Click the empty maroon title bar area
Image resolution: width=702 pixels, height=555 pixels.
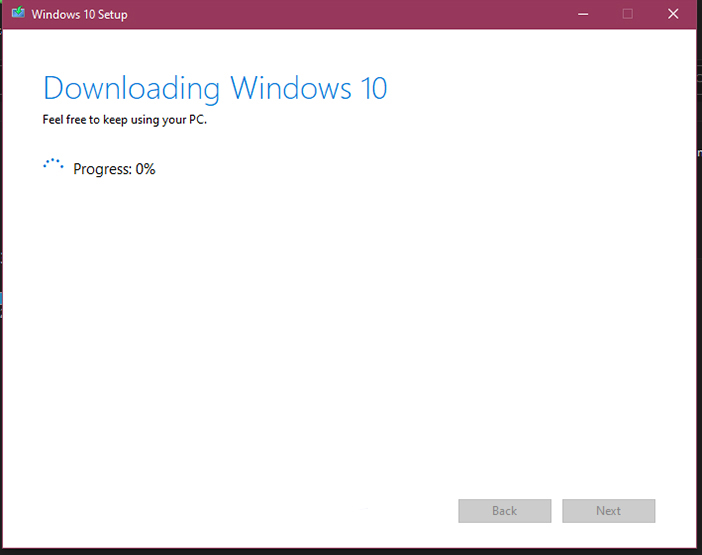[350, 14]
